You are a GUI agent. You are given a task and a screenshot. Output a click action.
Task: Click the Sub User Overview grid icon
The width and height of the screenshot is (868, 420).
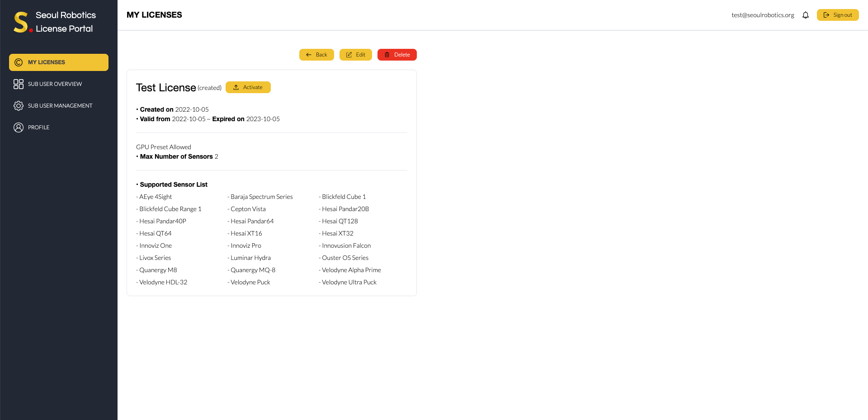point(19,84)
